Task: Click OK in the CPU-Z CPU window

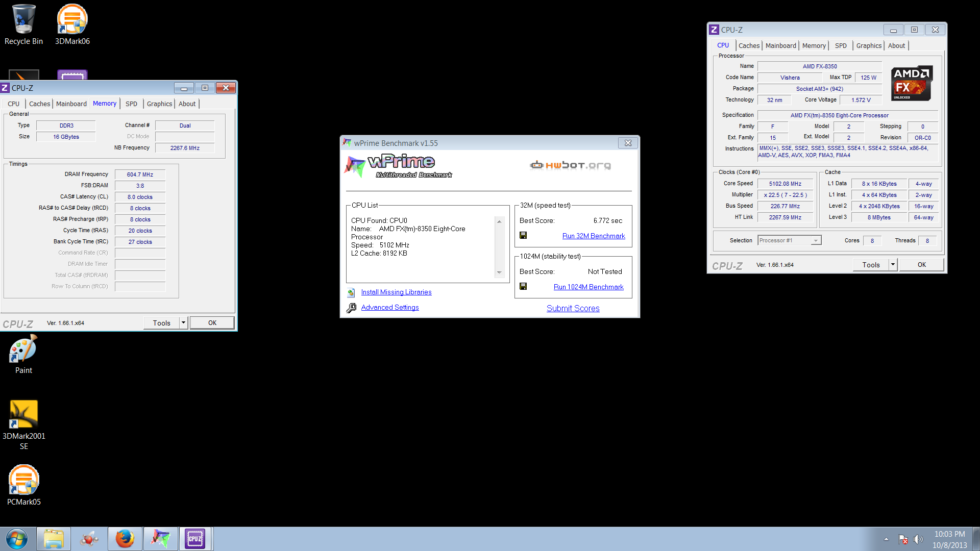Action: click(921, 264)
